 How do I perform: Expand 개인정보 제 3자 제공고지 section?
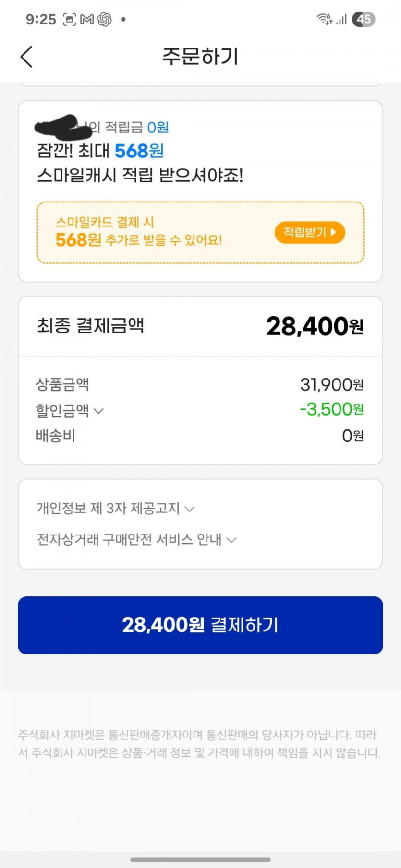(190, 509)
